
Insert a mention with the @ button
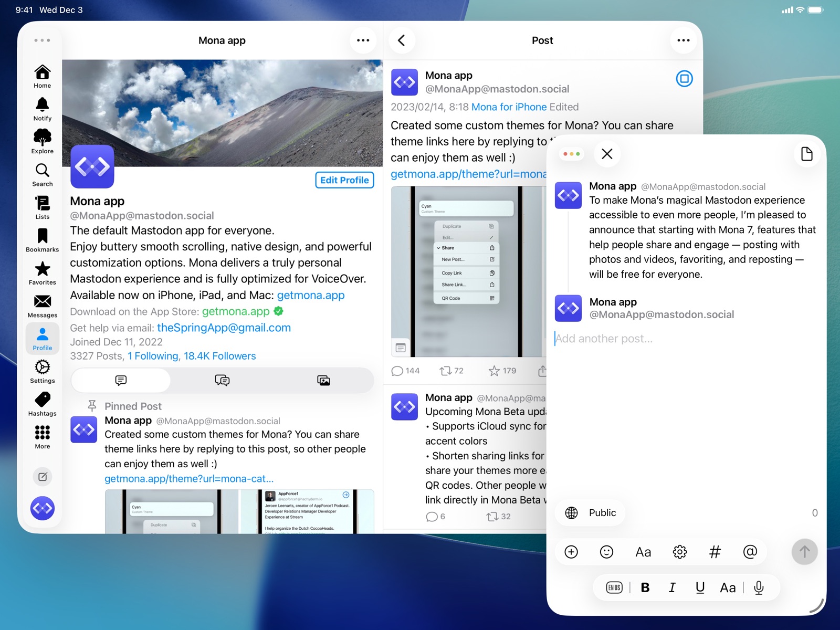750,552
